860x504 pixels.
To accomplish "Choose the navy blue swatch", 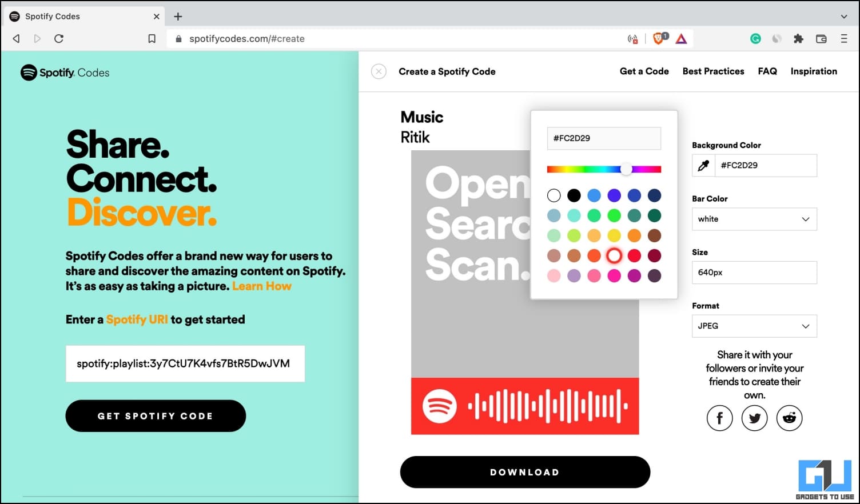I will tap(655, 195).
